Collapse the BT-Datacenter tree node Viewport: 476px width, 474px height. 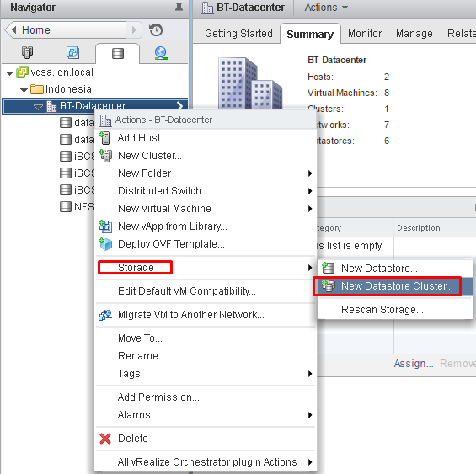point(38,107)
